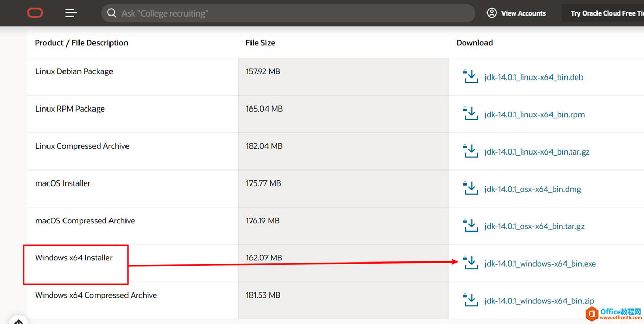Viewport: 644px width, 324px height.
Task: Click the View Accounts user icon
Action: (x=492, y=13)
